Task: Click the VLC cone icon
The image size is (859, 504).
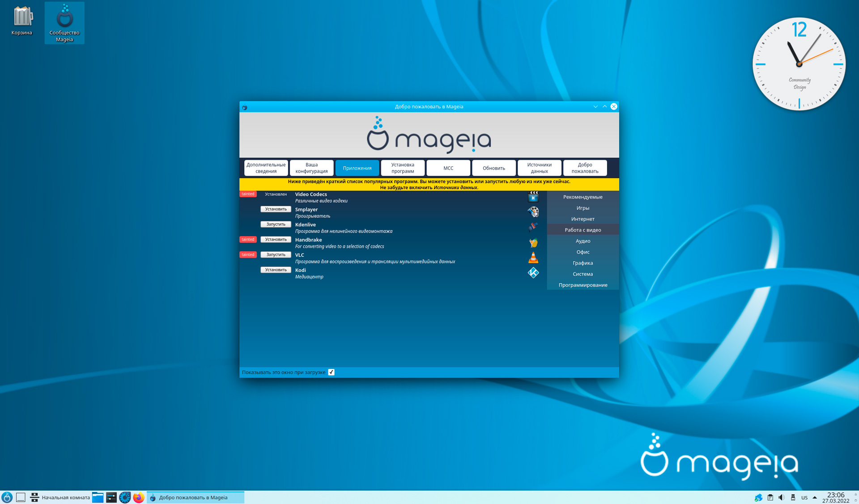Action: pyautogui.click(x=533, y=258)
